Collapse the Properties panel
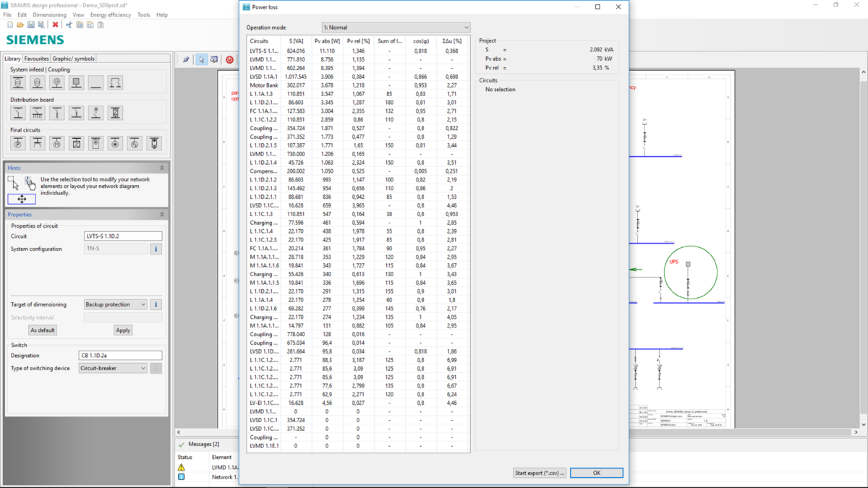 coord(162,215)
